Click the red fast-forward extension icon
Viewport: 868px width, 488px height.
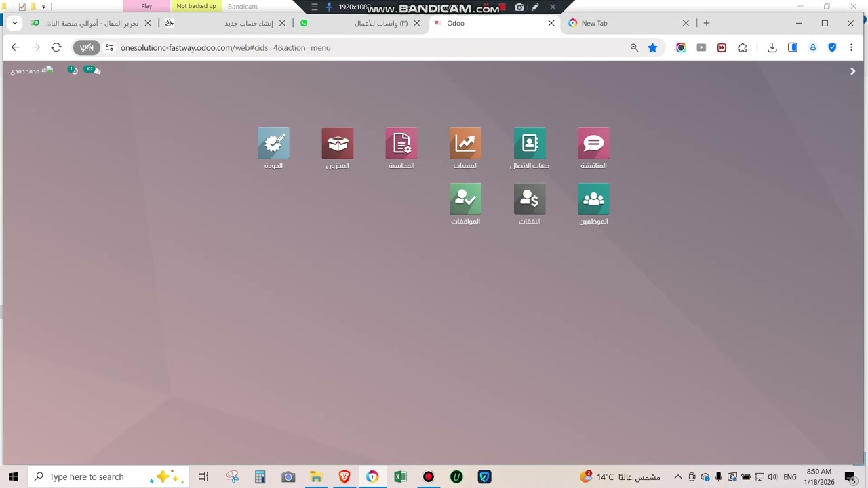pos(722,47)
